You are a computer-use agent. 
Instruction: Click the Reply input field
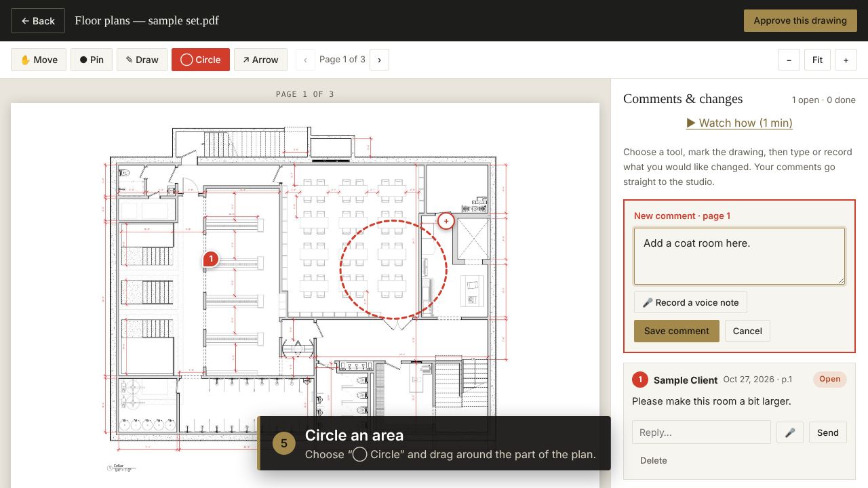pyautogui.click(x=701, y=432)
